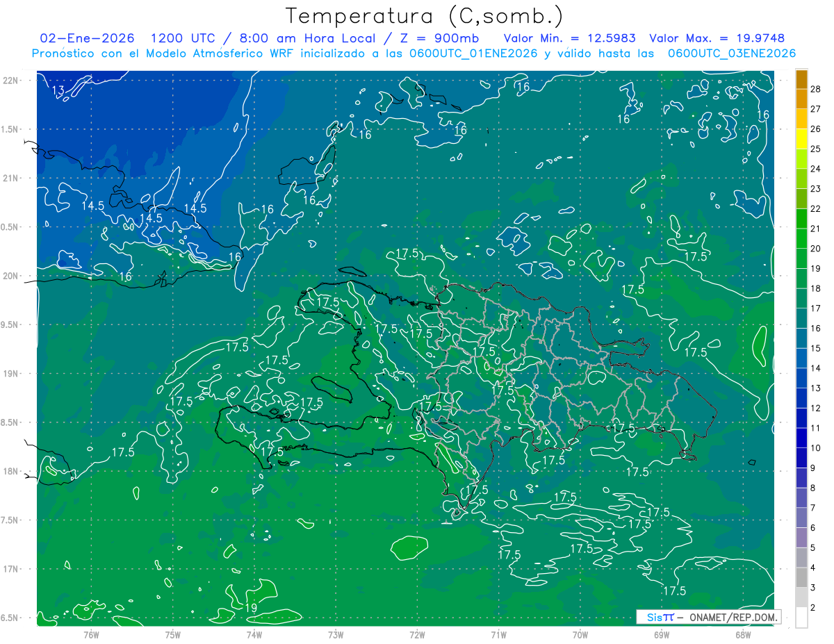The height and width of the screenshot is (644, 834).
Task: Click the white colorbar segment below 2
Action: 801,618
